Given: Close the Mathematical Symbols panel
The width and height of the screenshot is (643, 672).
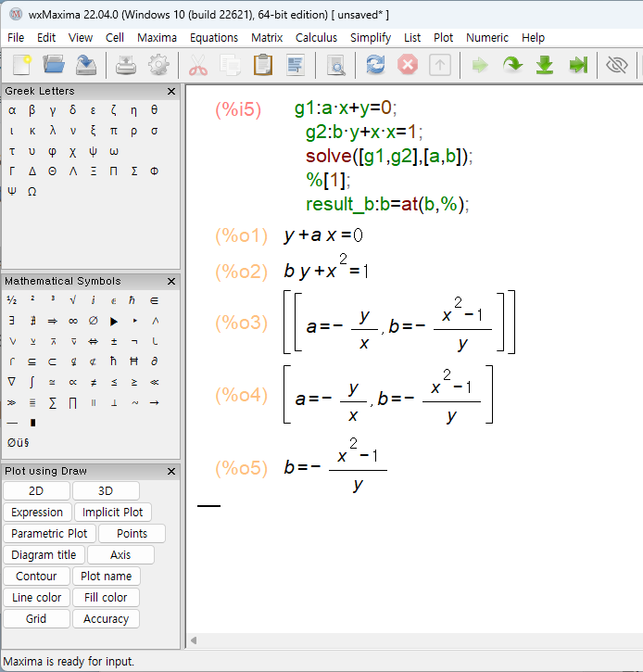Looking at the screenshot, I should coord(171,281).
